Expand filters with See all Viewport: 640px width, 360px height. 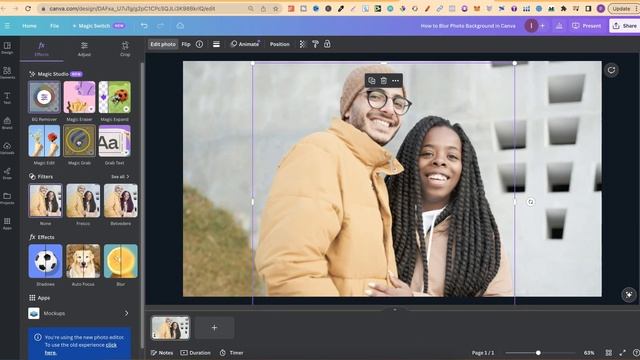pyautogui.click(x=120, y=177)
